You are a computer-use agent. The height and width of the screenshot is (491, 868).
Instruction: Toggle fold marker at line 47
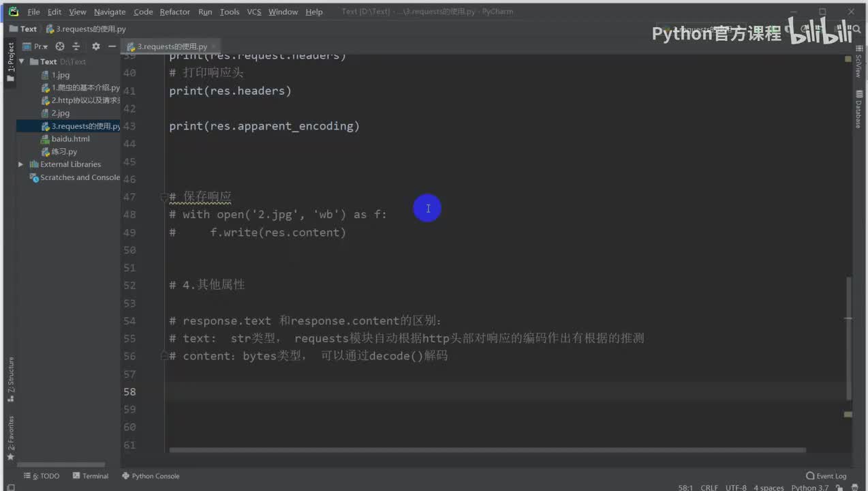coord(164,197)
